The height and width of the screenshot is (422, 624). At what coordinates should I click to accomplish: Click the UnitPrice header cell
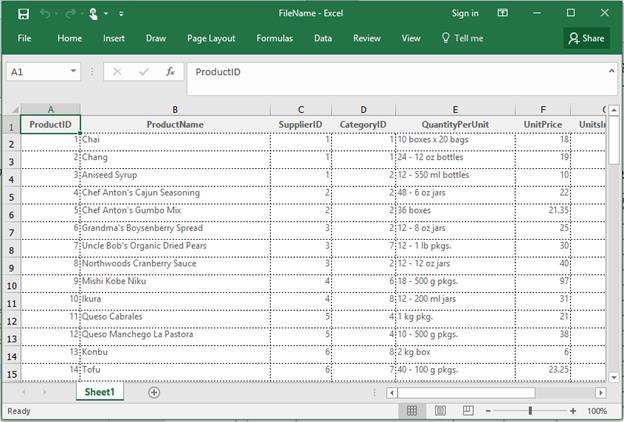click(543, 125)
